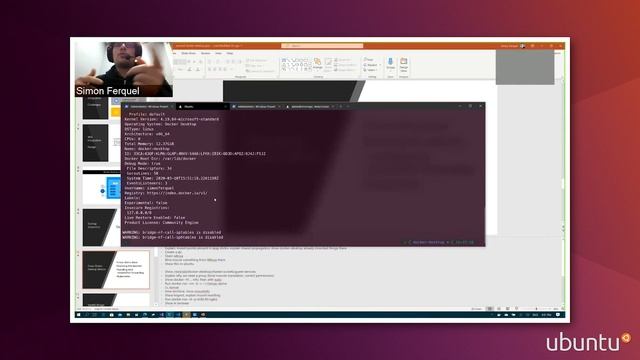Close the Ubuntu terminal tab
This screenshot has height=360, width=640.
(x=225, y=107)
